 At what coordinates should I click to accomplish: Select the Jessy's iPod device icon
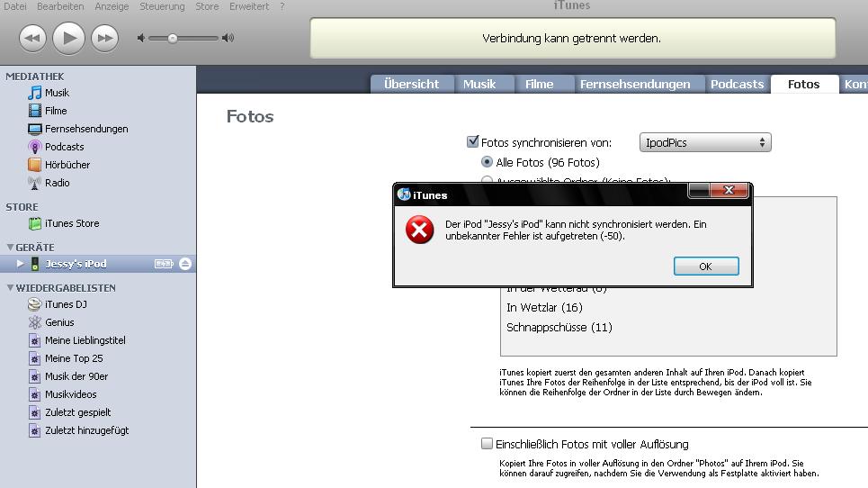(35, 264)
